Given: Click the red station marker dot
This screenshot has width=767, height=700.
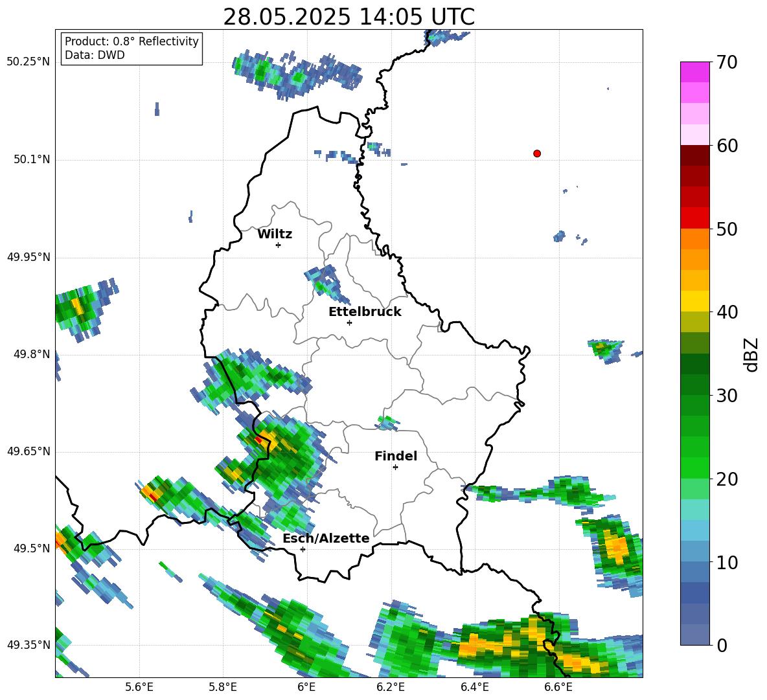Looking at the screenshot, I should (536, 153).
